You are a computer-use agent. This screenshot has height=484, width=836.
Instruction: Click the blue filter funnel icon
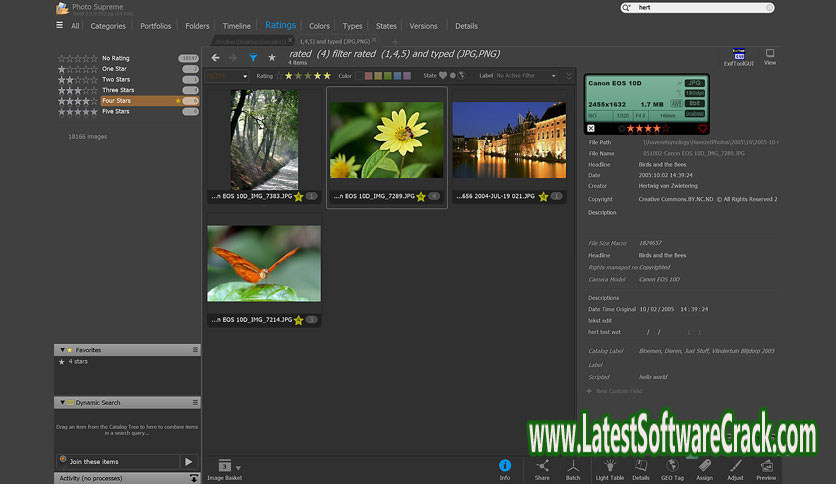coord(253,58)
